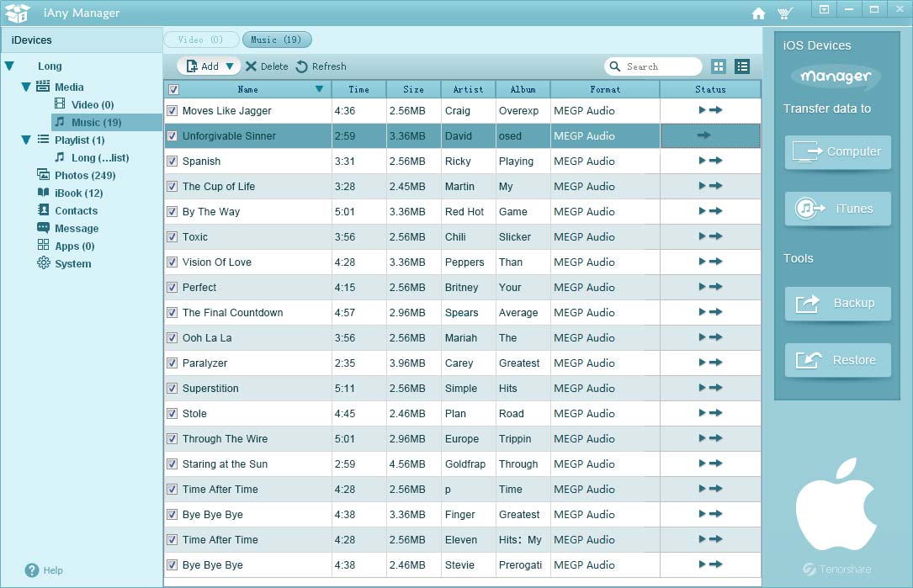Switch to grid thumbnail view
The image size is (913, 588).
click(x=719, y=66)
